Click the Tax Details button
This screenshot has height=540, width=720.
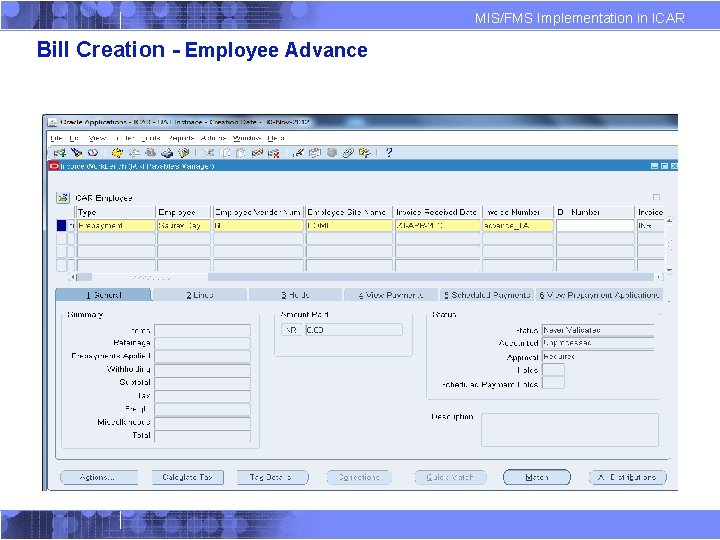pyautogui.click(x=272, y=477)
